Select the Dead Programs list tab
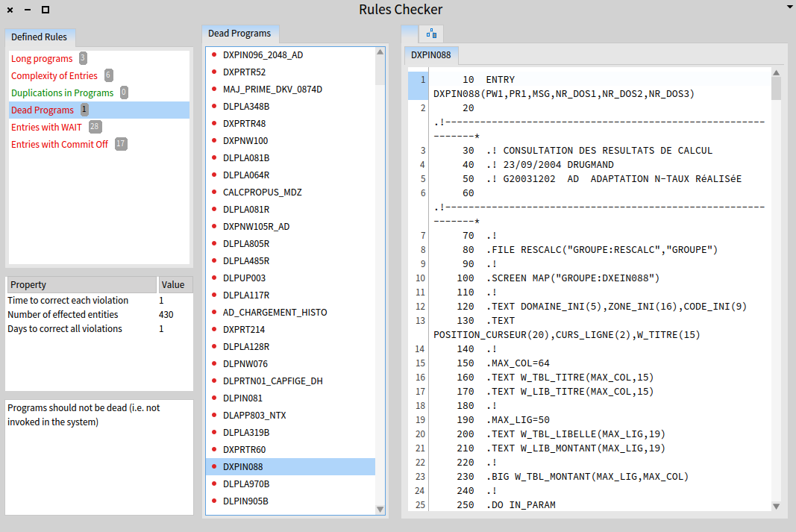Screen dimensions: 796x532 (239, 34)
